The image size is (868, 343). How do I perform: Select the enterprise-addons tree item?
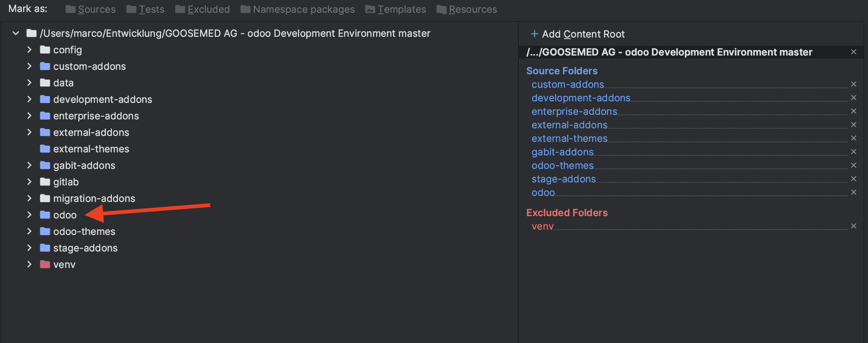pyautogui.click(x=96, y=116)
